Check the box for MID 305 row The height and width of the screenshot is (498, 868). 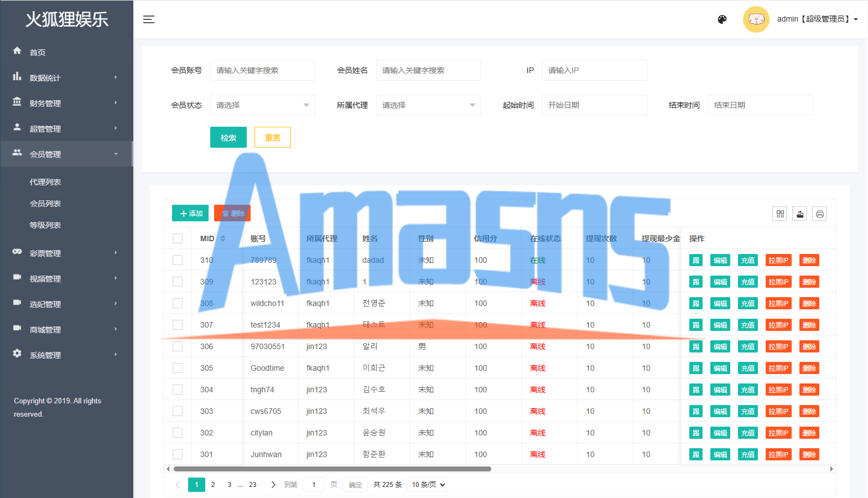[178, 368]
